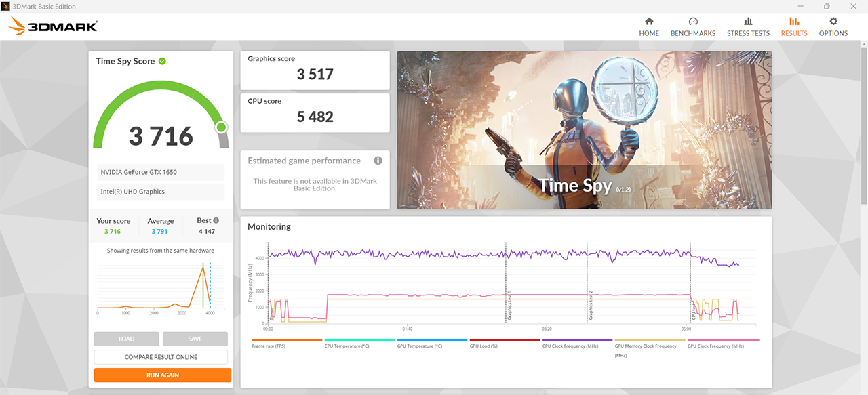This screenshot has width=868, height=395.
Task: Toggle the GPU Clock Frequency series
Action: [x=723, y=343]
